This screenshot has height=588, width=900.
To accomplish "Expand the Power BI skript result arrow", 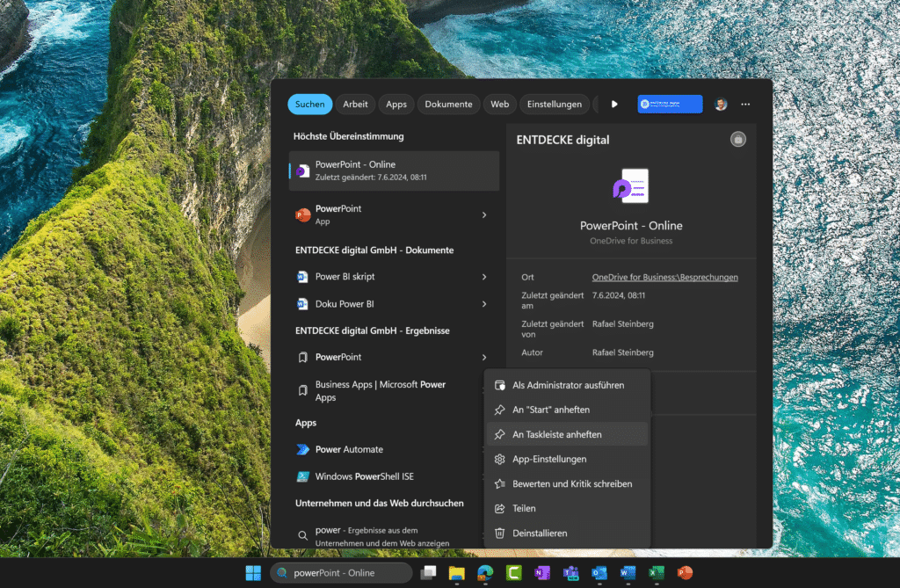I will click(484, 277).
